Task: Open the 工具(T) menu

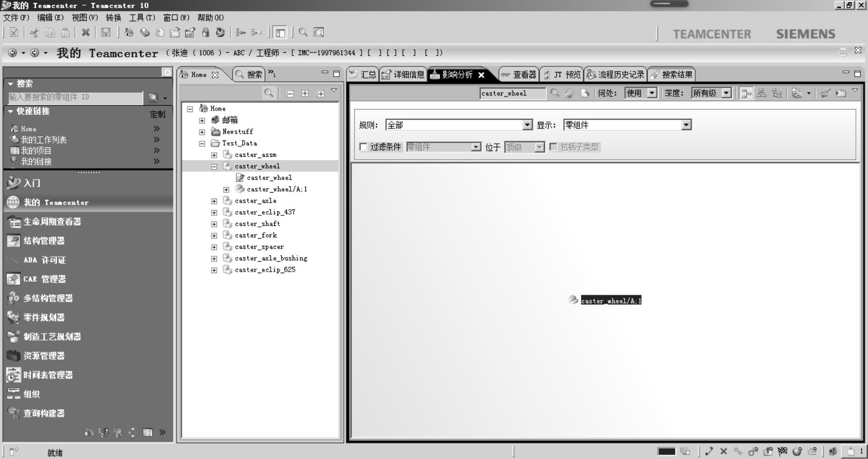Action: coord(142,17)
